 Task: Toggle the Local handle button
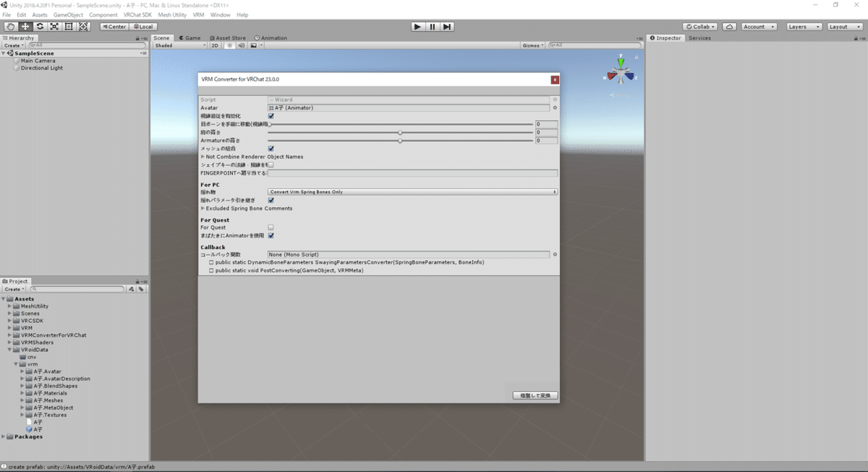(x=143, y=26)
